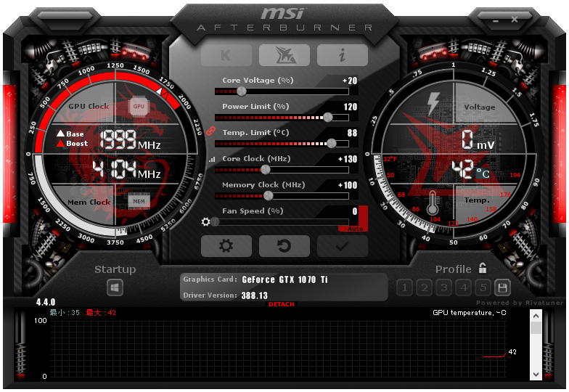This screenshot has height=392, width=569.
Task: Open the fan speed gear icon
Action: (206, 222)
